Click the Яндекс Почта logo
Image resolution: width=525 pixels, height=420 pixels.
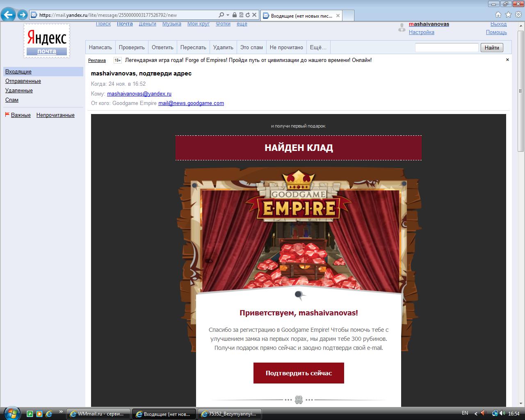(x=47, y=41)
